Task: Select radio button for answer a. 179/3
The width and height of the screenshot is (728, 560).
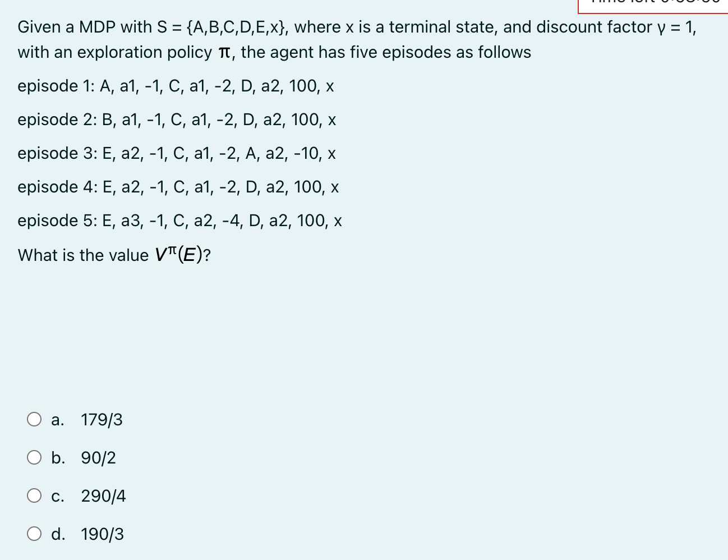Action: 34,419
